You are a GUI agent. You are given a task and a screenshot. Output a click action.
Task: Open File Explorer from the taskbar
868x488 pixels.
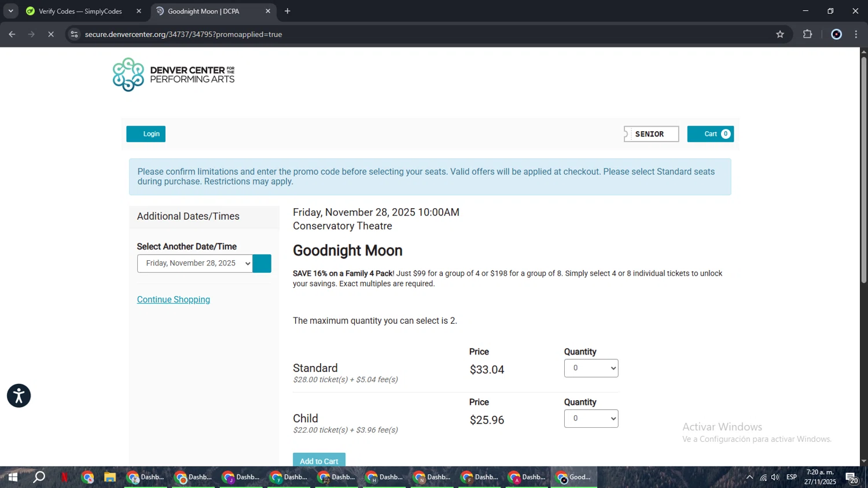click(x=110, y=478)
